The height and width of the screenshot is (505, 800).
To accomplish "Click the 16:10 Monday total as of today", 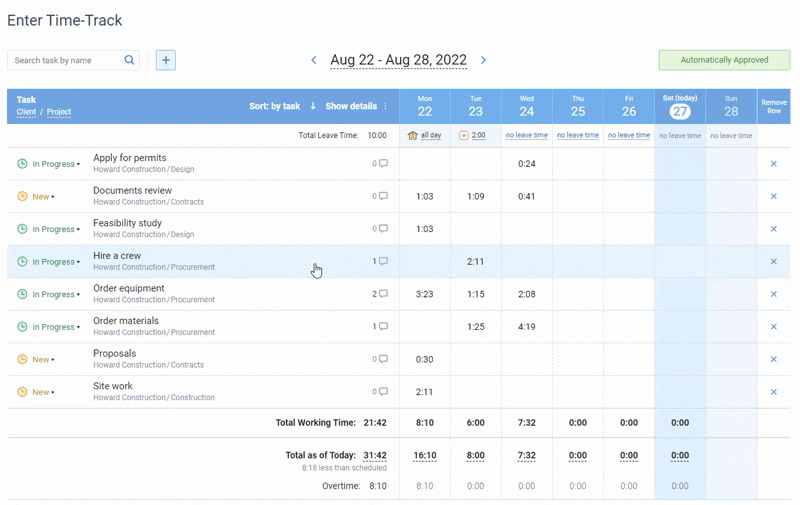I will 424,456.
